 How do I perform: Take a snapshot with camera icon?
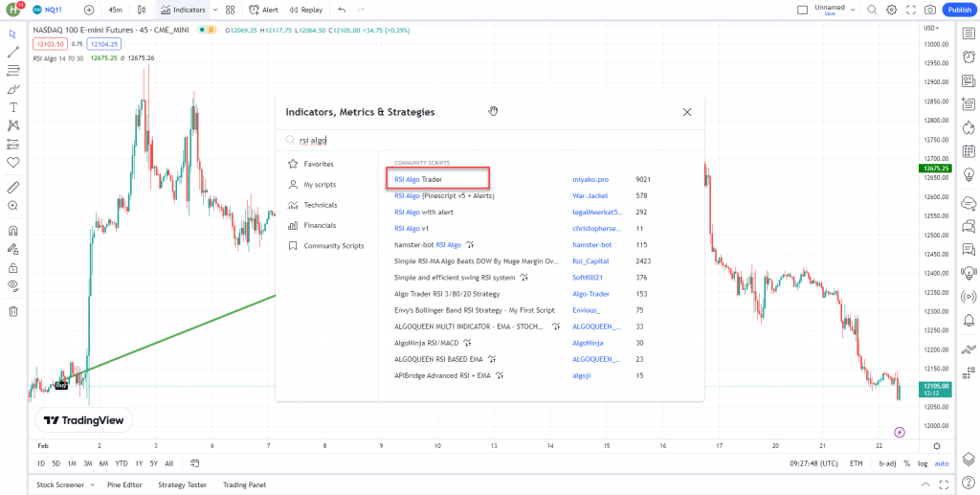pyautogui.click(x=930, y=10)
